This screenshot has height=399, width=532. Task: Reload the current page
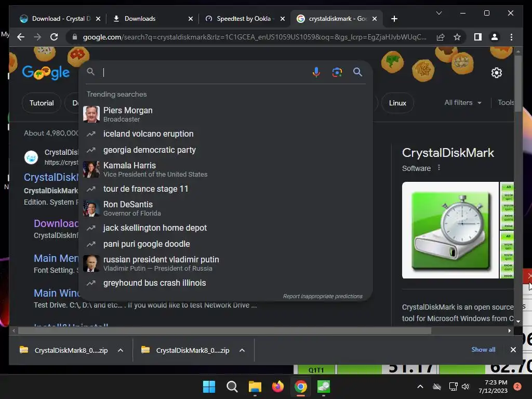(x=54, y=37)
